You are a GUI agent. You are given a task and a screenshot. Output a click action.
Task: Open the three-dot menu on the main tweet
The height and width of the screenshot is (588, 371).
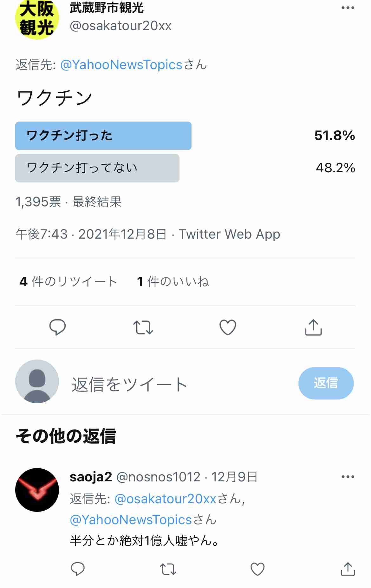(x=348, y=8)
